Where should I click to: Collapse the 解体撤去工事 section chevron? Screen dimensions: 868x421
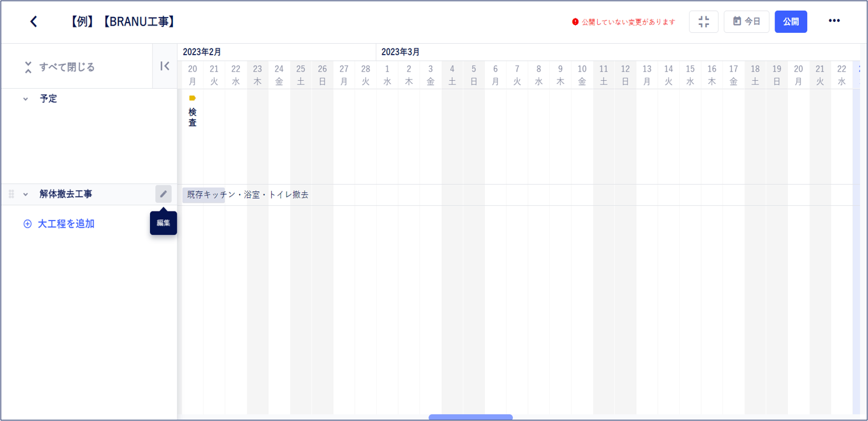pyautogui.click(x=25, y=194)
